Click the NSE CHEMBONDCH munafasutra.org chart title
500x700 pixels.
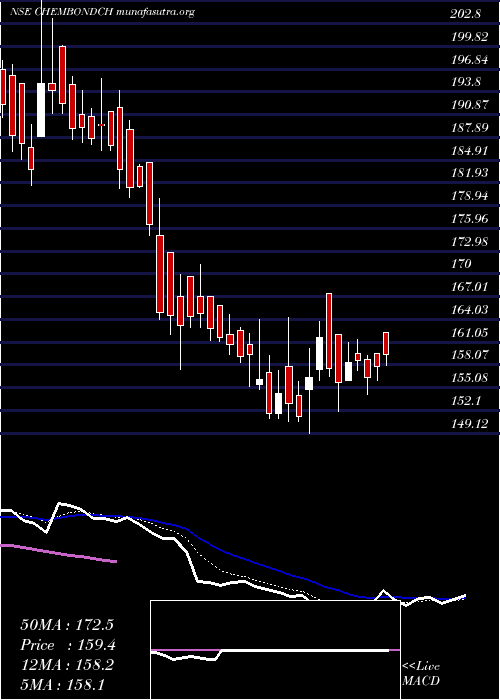pyautogui.click(x=103, y=12)
